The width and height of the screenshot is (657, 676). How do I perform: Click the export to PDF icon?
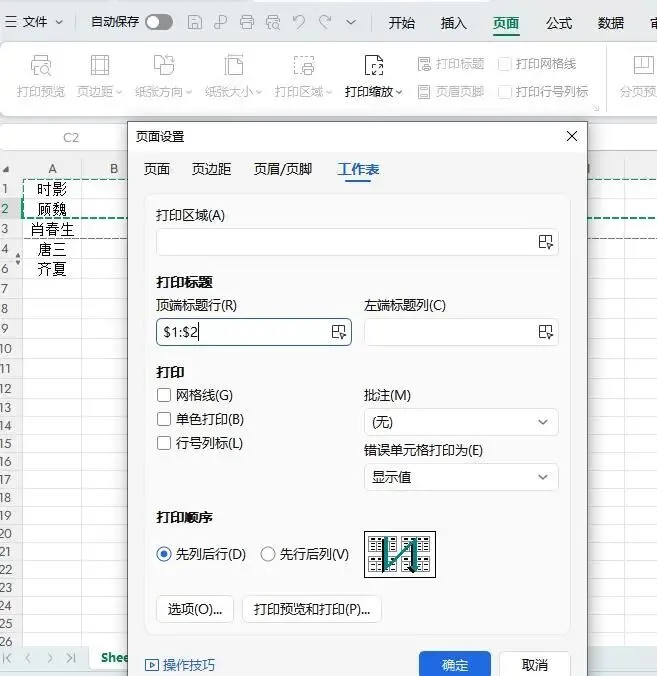pos(221,22)
